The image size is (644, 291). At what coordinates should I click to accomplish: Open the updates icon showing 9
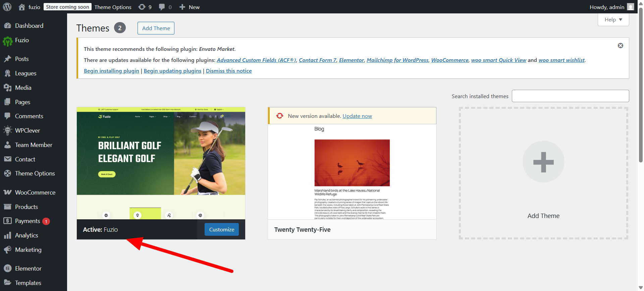coord(142,7)
